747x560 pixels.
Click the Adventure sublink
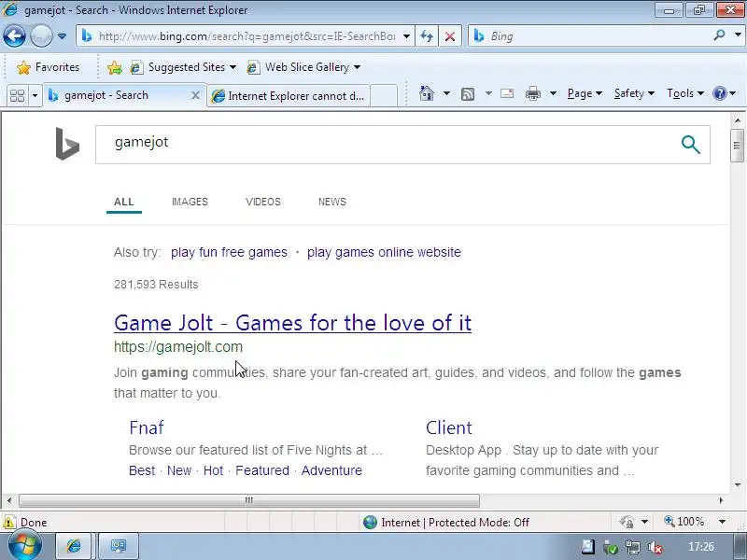(x=331, y=470)
